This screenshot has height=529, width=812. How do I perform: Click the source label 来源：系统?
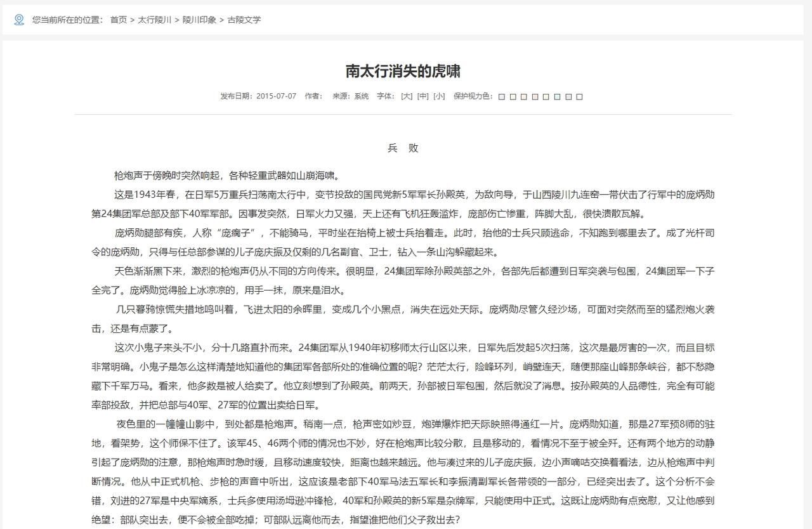[351, 96]
